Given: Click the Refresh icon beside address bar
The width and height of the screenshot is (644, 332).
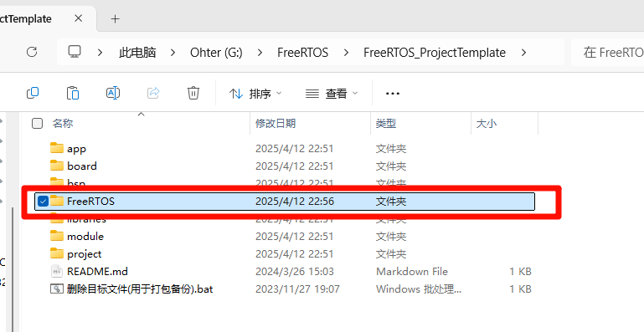Looking at the screenshot, I should (x=32, y=52).
